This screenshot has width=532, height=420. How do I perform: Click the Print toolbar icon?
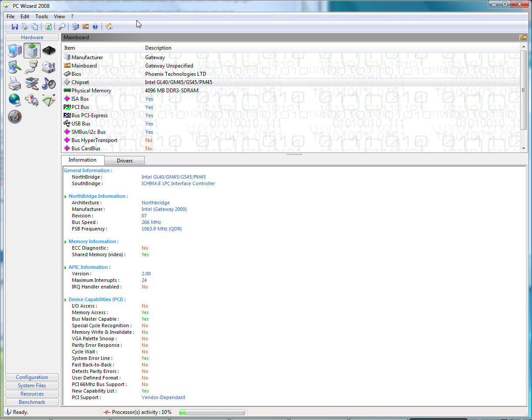tap(25, 27)
